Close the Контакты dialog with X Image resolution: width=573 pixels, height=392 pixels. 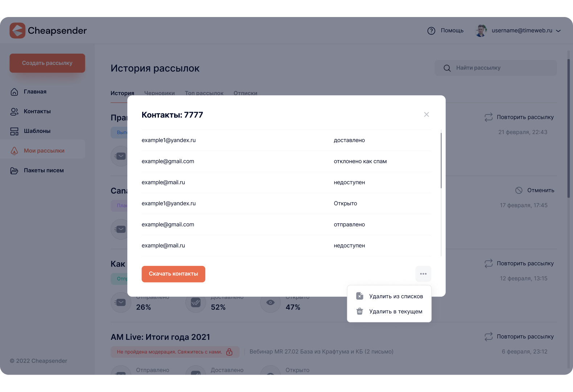point(426,114)
